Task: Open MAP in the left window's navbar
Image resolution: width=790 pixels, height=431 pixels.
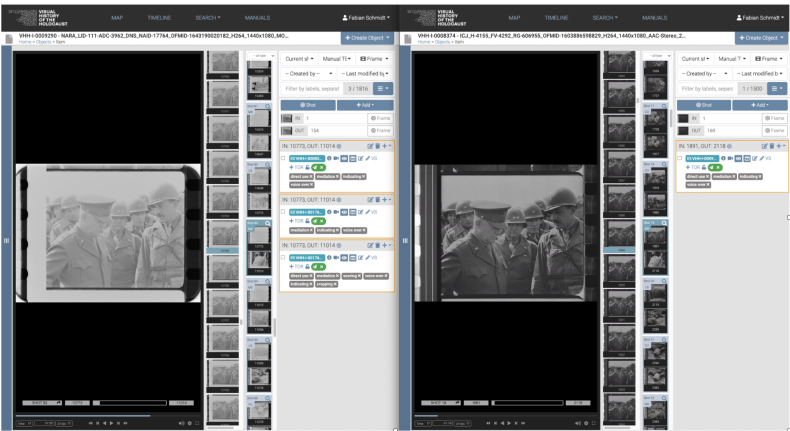Action: click(117, 18)
